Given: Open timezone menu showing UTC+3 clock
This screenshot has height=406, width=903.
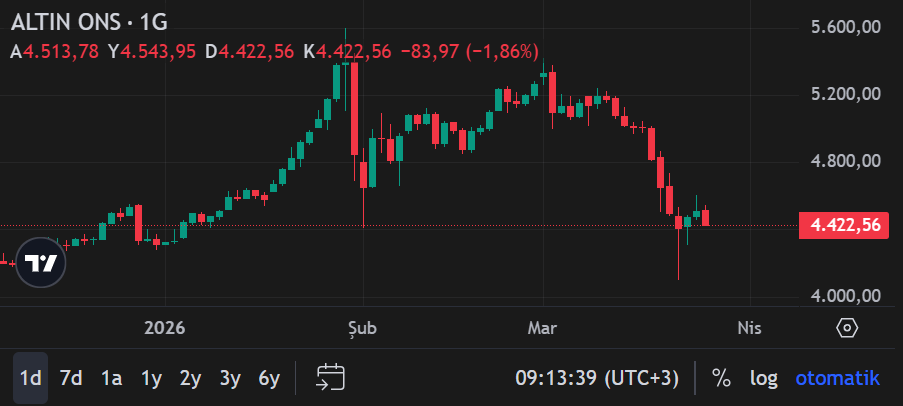Looking at the screenshot, I should pos(597,378).
